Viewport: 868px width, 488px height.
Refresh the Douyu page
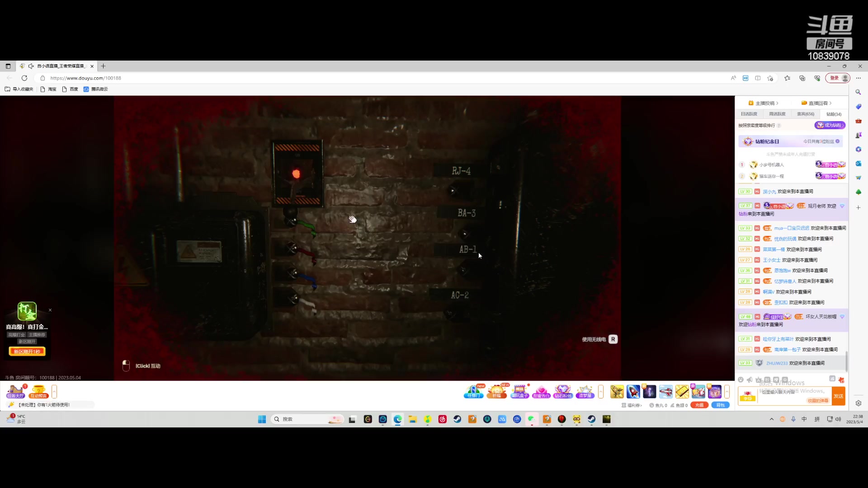pyautogui.click(x=24, y=78)
